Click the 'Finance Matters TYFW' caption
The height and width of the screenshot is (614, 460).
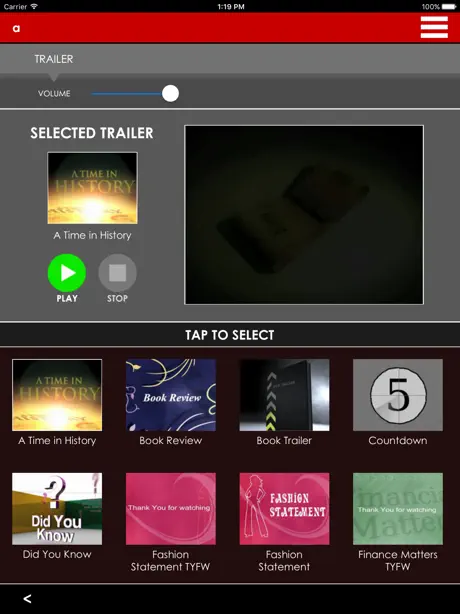tap(398, 560)
